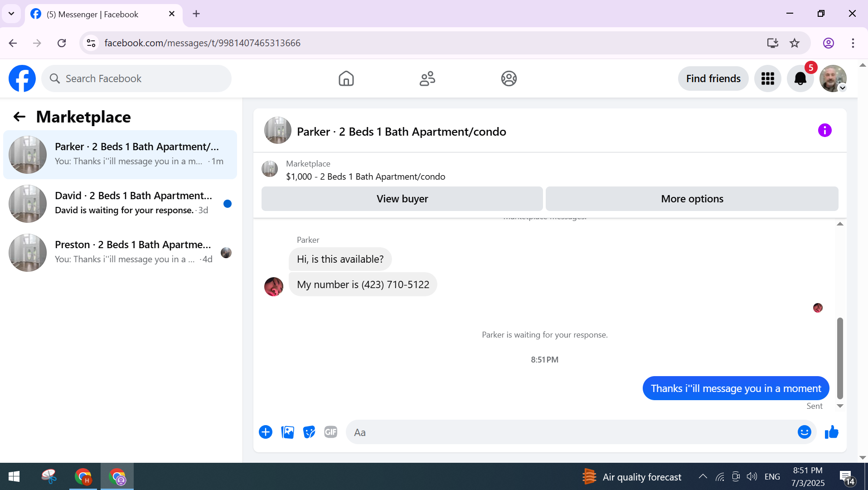Screen dimensions: 868x490
Task: Reload the page
Action: [62, 43]
